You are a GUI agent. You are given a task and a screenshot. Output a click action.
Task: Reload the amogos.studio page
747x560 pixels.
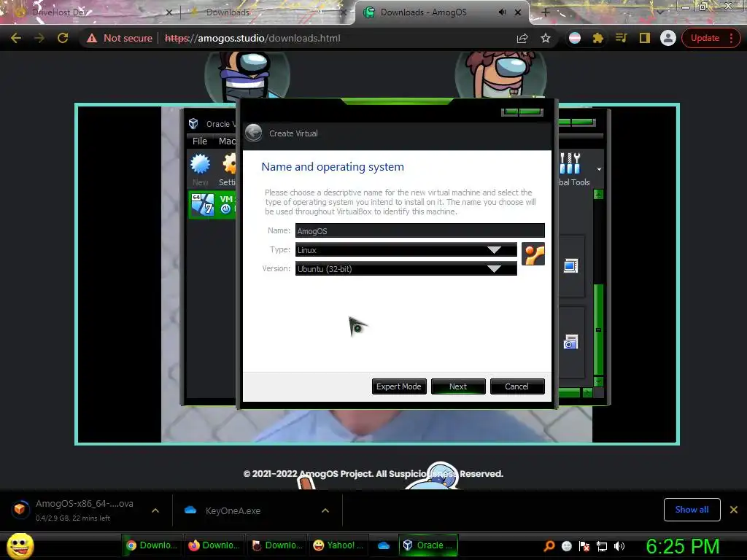[x=63, y=38]
